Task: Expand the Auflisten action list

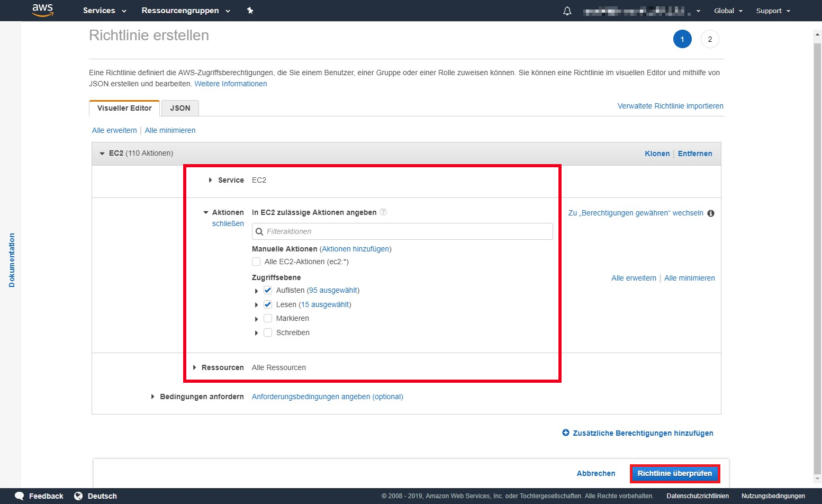Action: click(257, 291)
